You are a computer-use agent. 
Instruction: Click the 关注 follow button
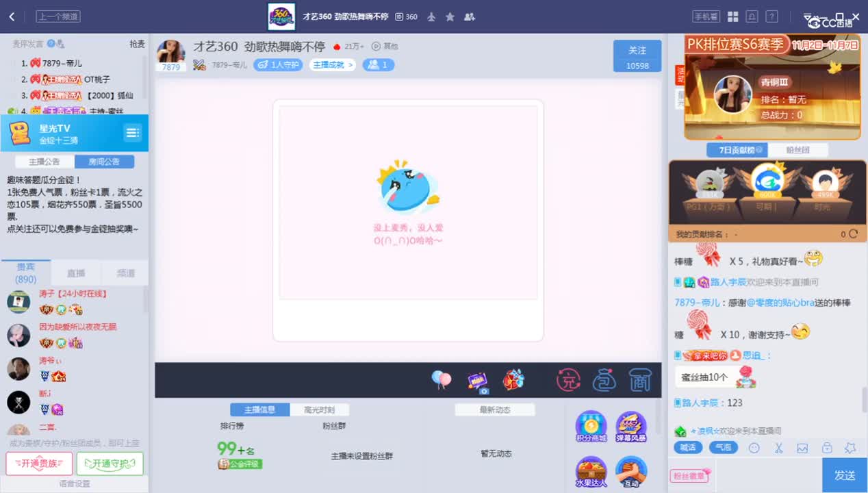(637, 56)
